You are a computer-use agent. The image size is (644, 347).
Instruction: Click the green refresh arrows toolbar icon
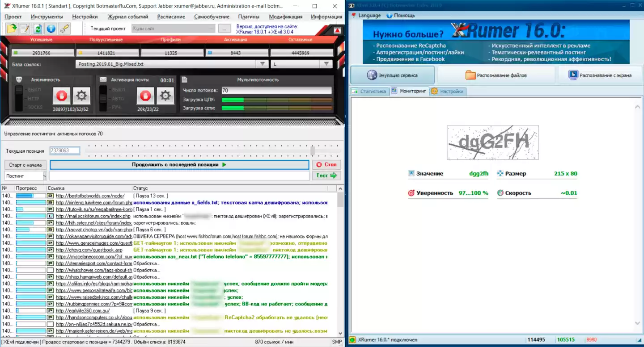coord(38,29)
